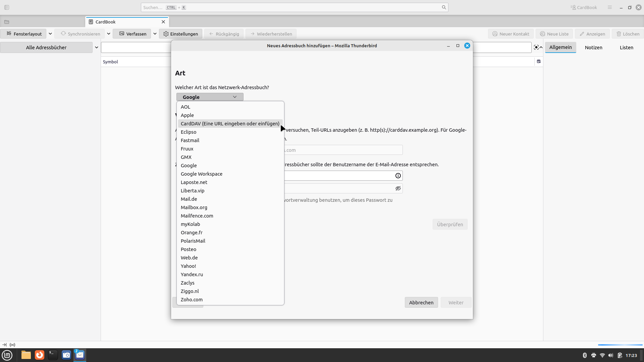Viewport: 644px width, 362px height.
Task: Click the printer tray icon
Action: pos(593,355)
